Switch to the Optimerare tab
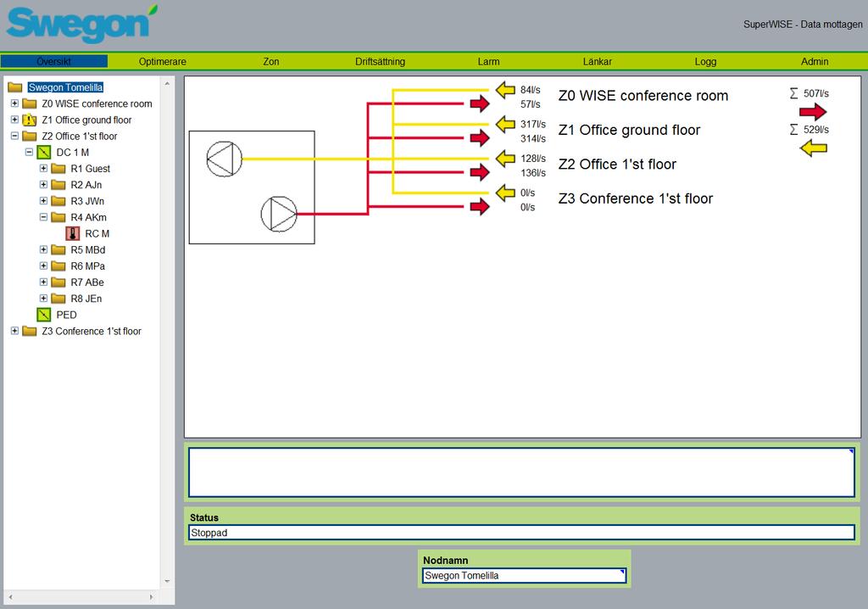 point(162,62)
